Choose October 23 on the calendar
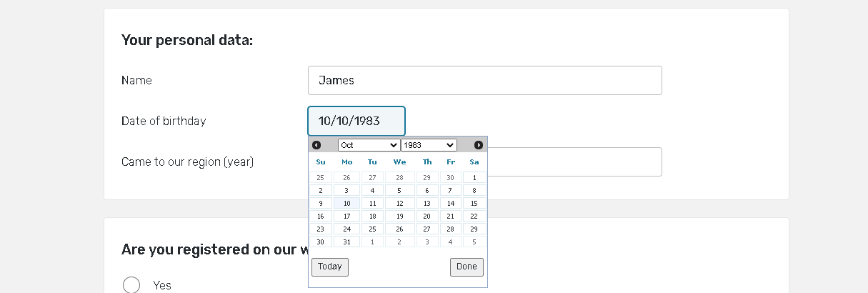This screenshot has height=293, width=868. (x=320, y=229)
